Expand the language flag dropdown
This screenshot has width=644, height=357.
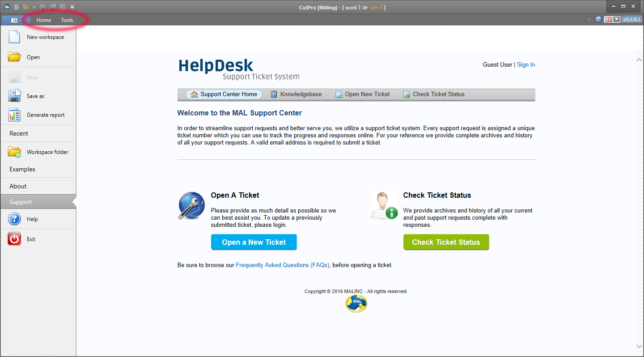pos(617,20)
